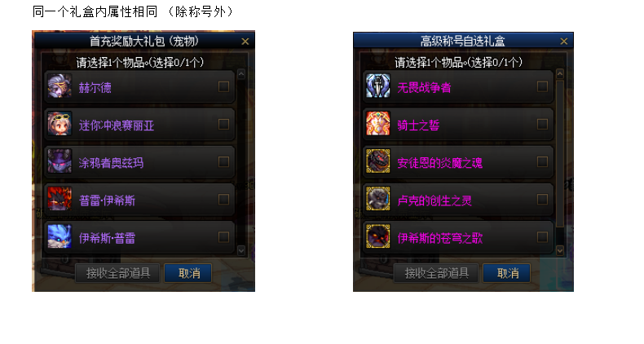644x344 pixels.
Task: Select the 迷你冲浪赛丽亚 pet icon
Action: [60, 124]
